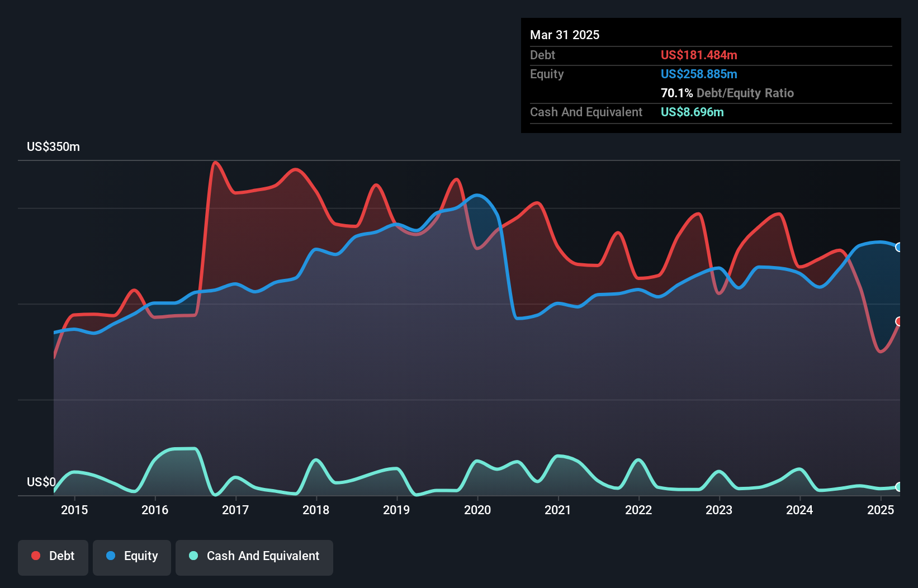Click the US$181.484m debt value

click(x=699, y=55)
